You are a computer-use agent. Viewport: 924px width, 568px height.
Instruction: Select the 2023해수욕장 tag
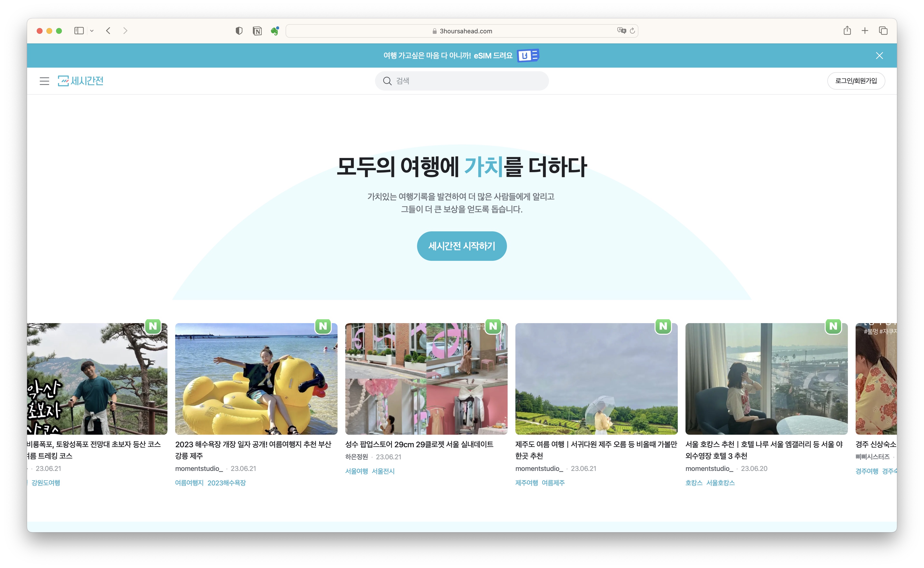tap(227, 483)
